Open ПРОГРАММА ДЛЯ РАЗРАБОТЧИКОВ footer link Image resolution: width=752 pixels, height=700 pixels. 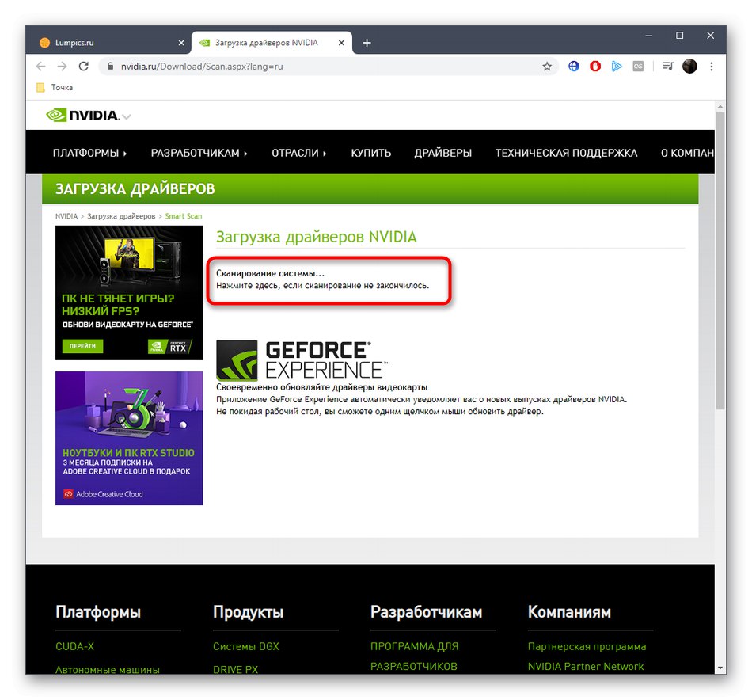pos(414,656)
